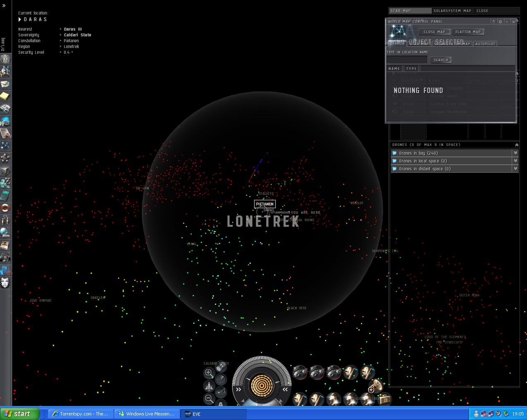The width and height of the screenshot is (527, 420).
Task: Activate third bottom-row shield module
Action: (x=334, y=399)
